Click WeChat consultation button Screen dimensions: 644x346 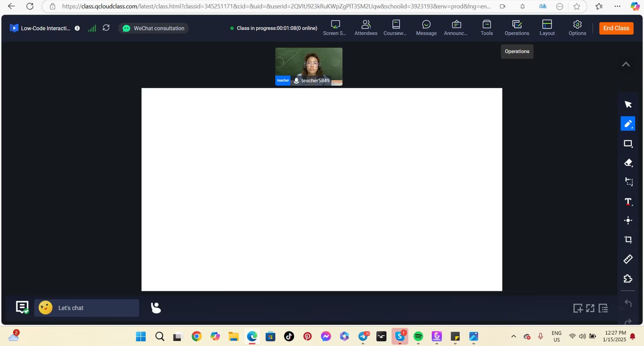154,28
